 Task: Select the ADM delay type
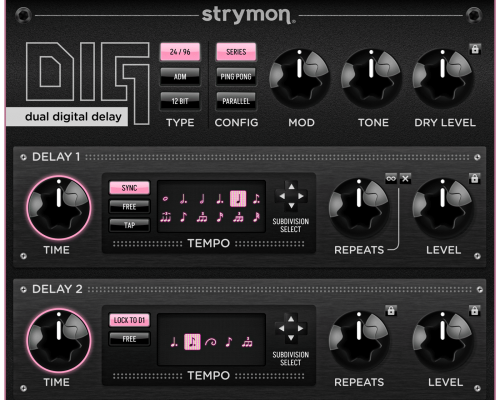click(180, 77)
